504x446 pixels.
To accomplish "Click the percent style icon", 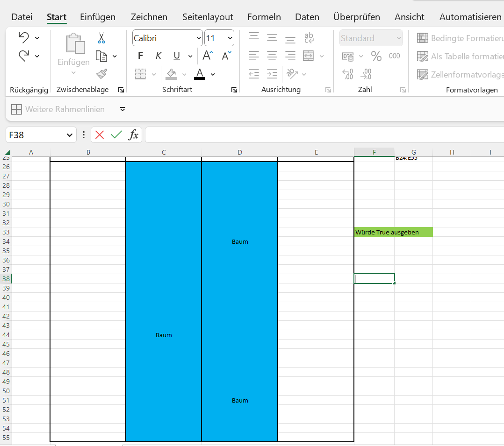I will 376,56.
